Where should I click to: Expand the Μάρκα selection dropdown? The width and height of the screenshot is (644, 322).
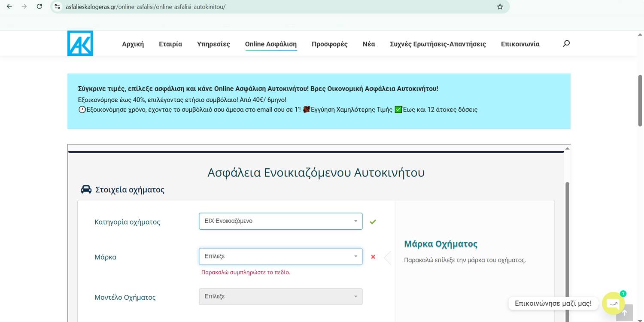(x=280, y=256)
